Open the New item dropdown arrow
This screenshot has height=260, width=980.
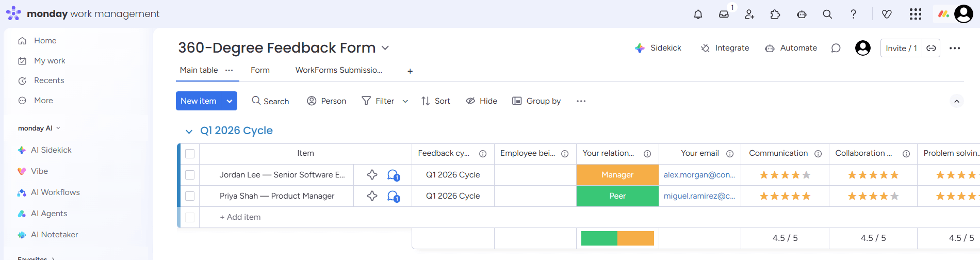click(230, 101)
